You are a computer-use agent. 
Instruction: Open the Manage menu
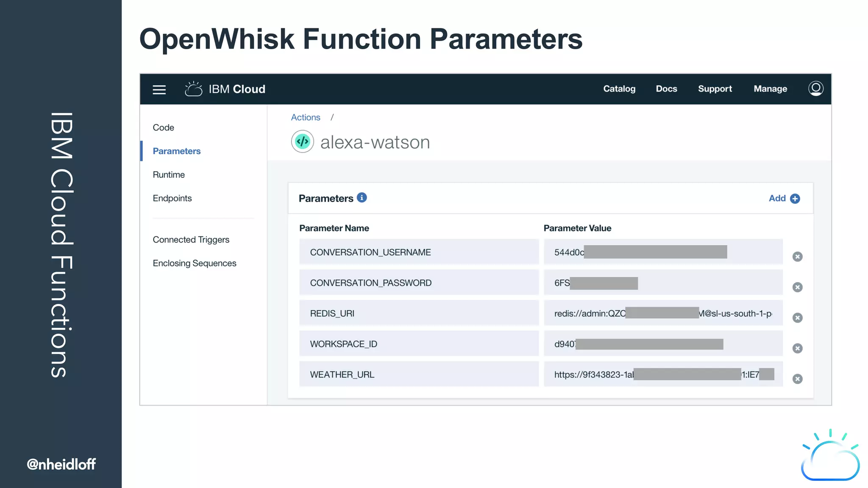[770, 89]
